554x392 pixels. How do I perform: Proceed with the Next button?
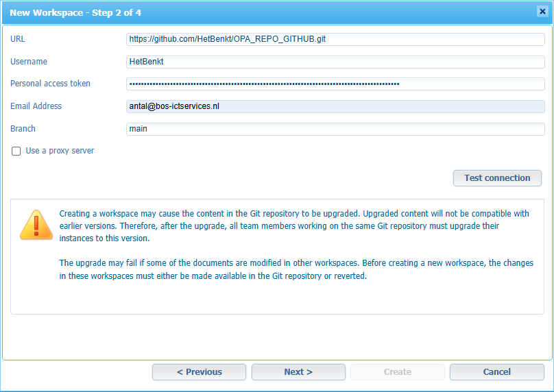click(298, 372)
